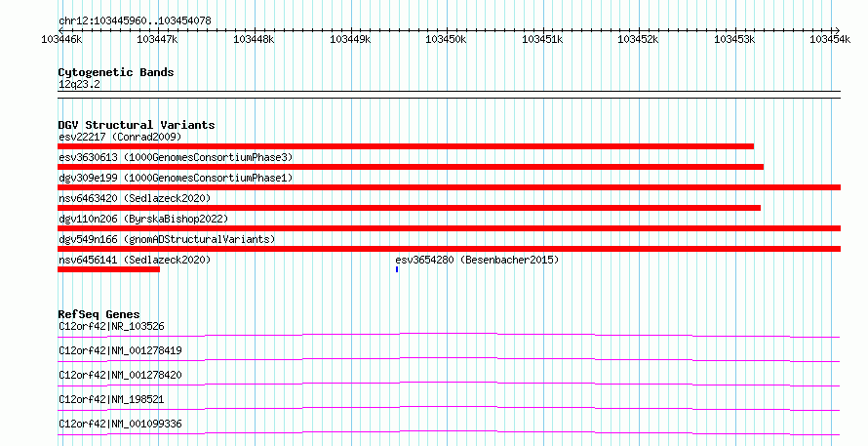Select the magenta gene line for NM_001278420

449,384
